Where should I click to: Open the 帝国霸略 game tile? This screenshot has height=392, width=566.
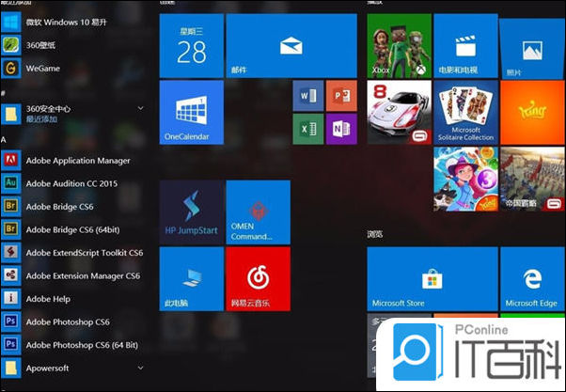[532, 179]
